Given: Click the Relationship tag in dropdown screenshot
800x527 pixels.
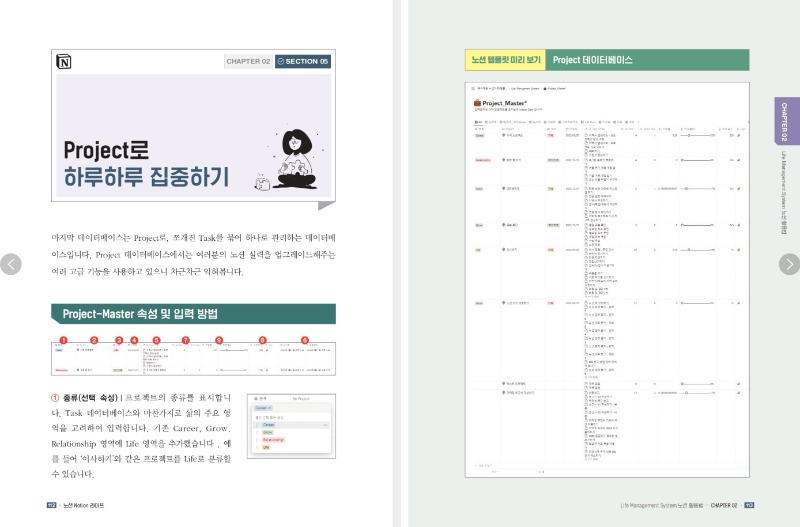Looking at the screenshot, I should click(273, 440).
